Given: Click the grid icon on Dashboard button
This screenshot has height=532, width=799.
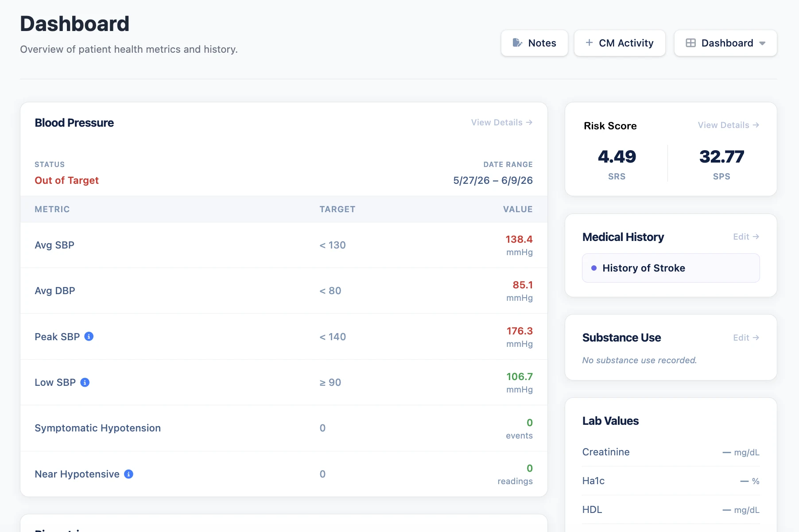Looking at the screenshot, I should point(690,43).
